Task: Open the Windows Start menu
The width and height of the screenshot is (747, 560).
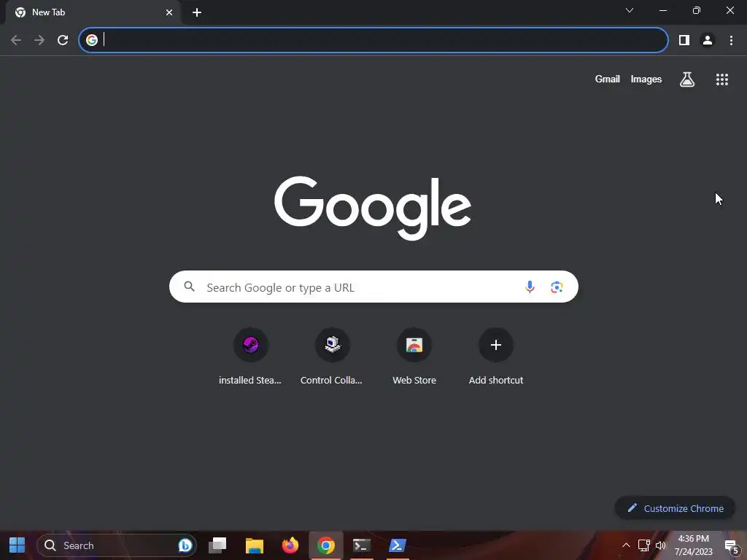Action: [18, 545]
